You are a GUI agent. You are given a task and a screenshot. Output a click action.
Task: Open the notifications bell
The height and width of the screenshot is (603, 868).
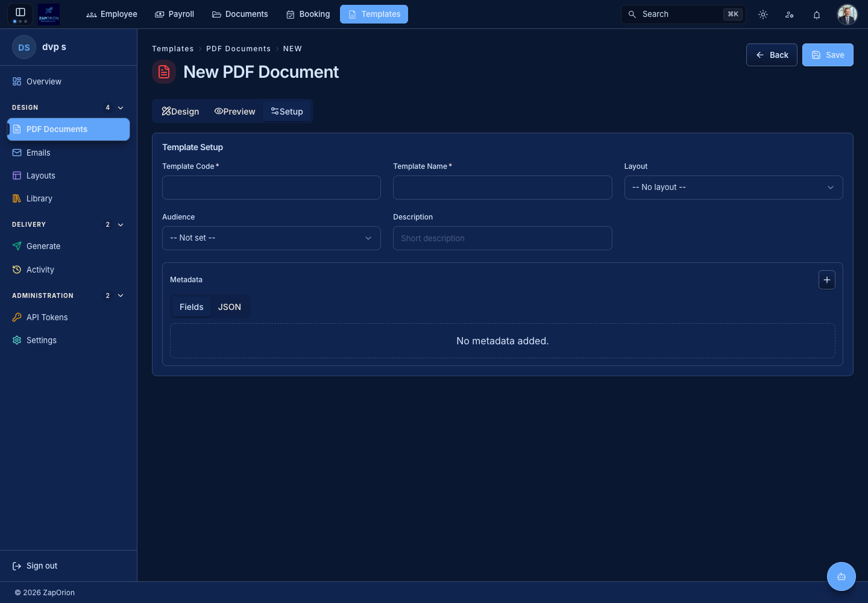(x=817, y=14)
